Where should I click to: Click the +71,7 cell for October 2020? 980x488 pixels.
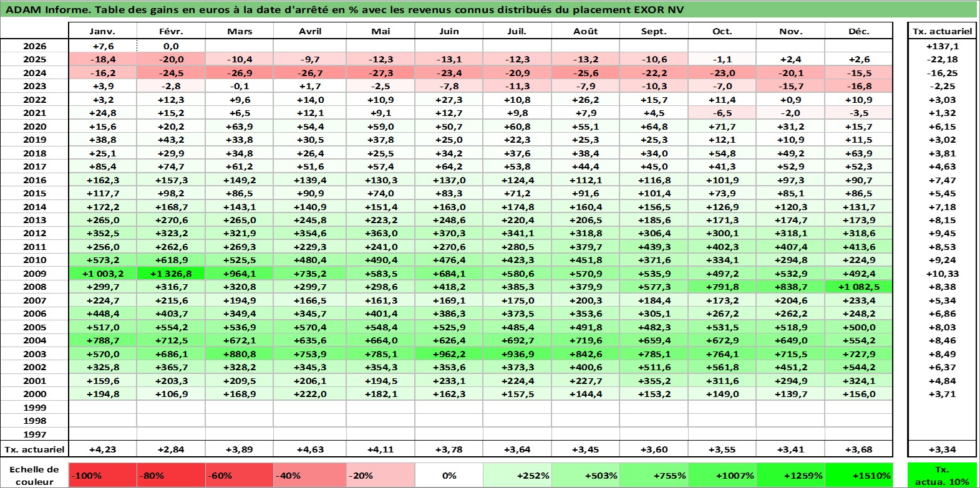click(x=722, y=127)
